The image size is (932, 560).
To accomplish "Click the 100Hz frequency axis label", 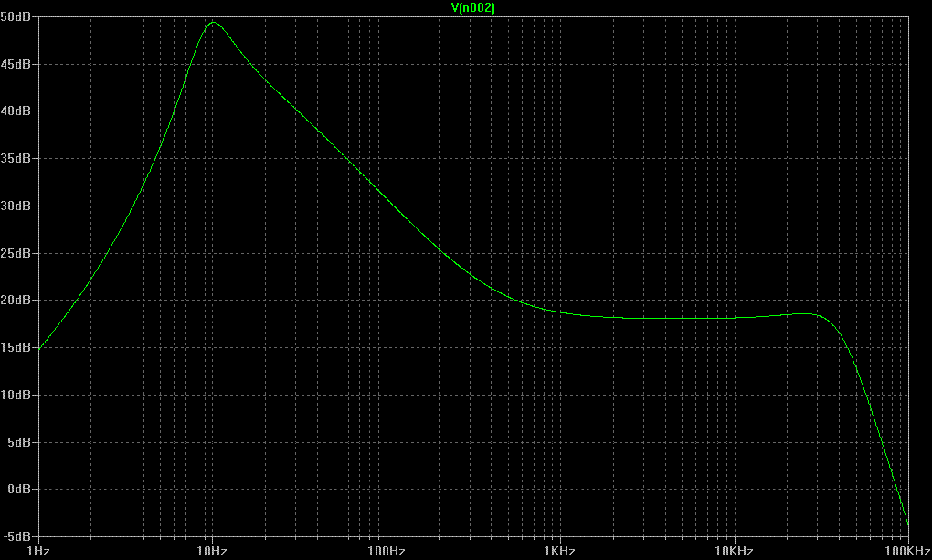I will (387, 551).
